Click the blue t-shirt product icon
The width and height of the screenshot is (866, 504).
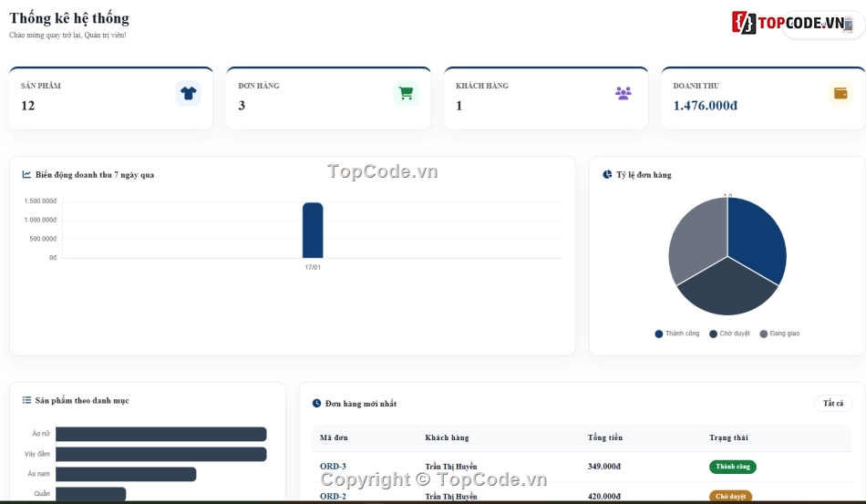tap(189, 93)
